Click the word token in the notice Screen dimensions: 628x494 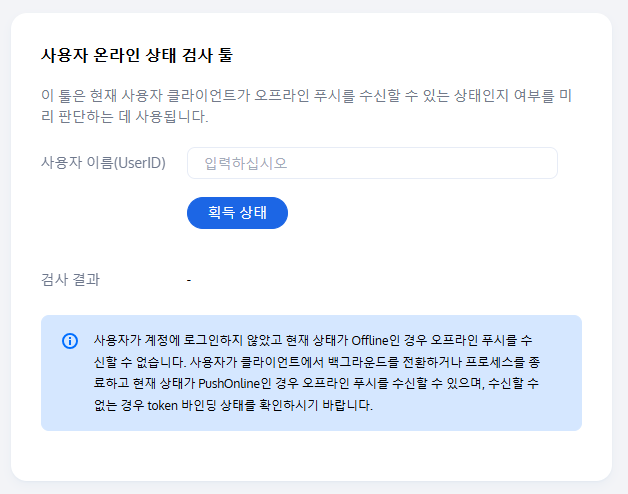point(162,405)
